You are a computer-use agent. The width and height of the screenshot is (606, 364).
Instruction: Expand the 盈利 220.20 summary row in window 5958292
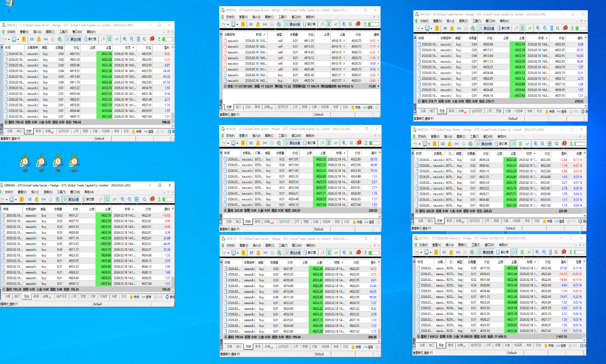225,210
